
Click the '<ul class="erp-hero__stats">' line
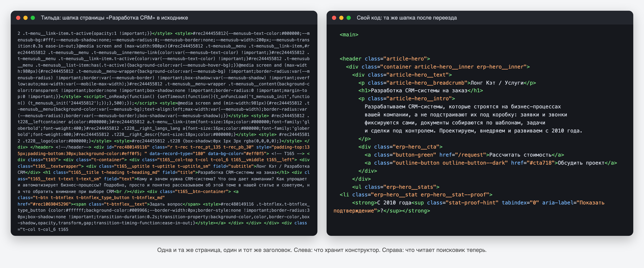point(396,187)
